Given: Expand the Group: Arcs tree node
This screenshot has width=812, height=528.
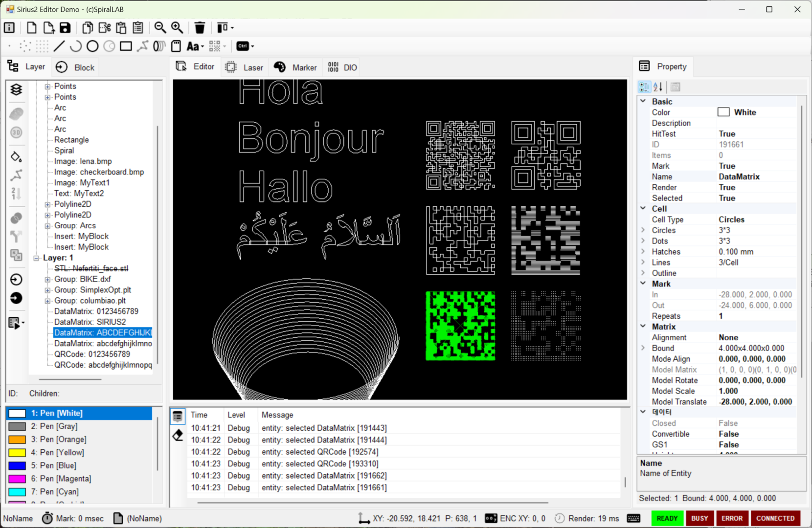Looking at the screenshot, I should click(x=47, y=226).
